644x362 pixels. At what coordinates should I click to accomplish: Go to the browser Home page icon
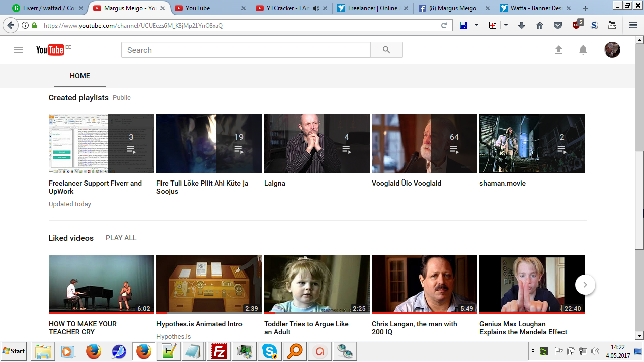click(x=540, y=25)
